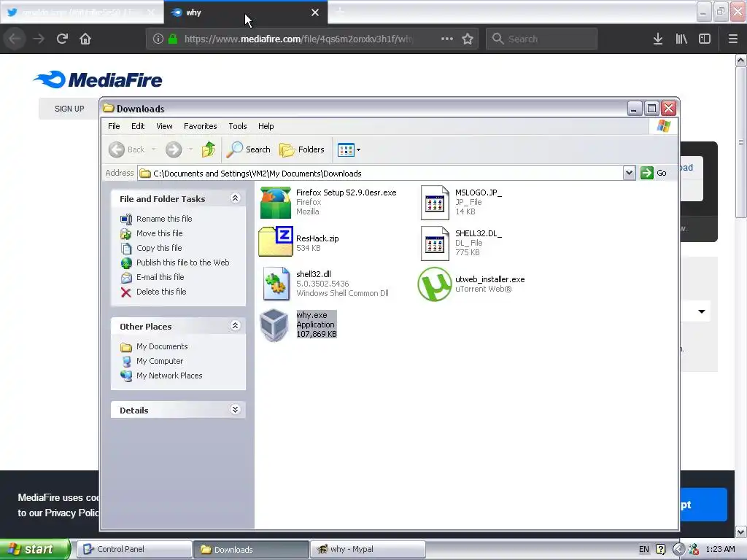Click the browser Home icon
Screen dimensions: 747x560
pos(85,39)
